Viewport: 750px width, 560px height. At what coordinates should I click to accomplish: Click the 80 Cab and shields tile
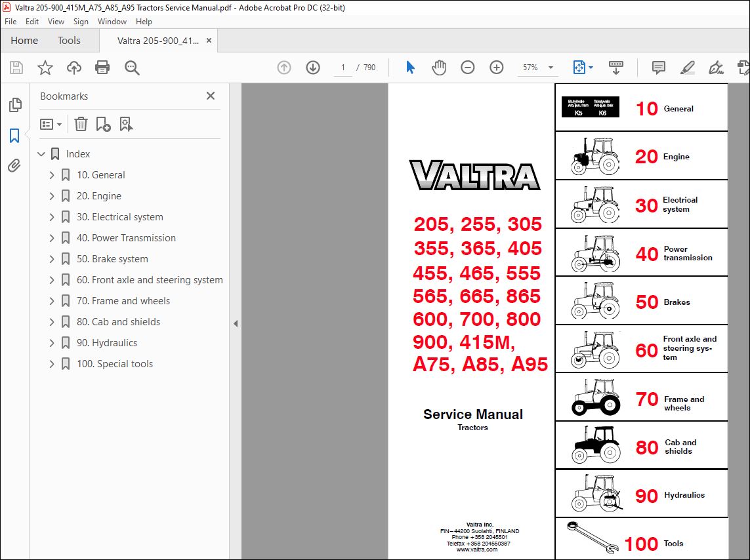[642, 446]
